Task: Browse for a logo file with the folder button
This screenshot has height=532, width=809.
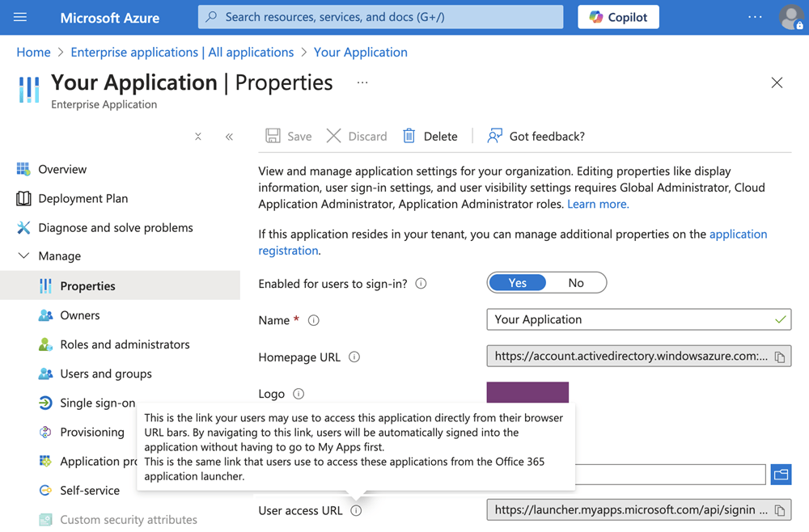Action: (781, 475)
